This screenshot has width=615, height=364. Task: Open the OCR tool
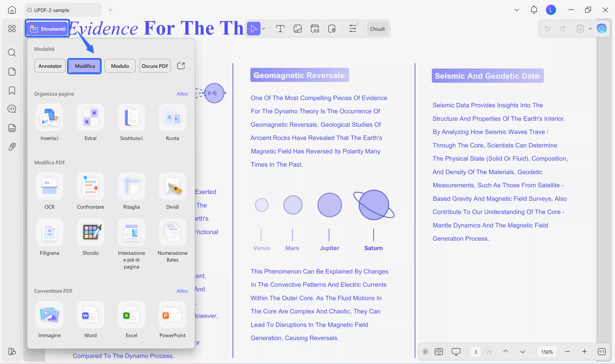(x=49, y=186)
